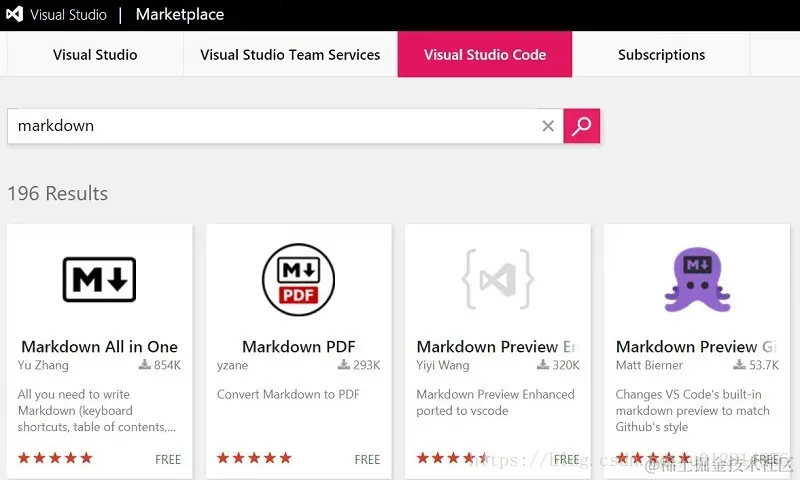800x480 pixels.
Task: Click the star rating of Markdown Preview Enhanced
Action: (x=452, y=458)
